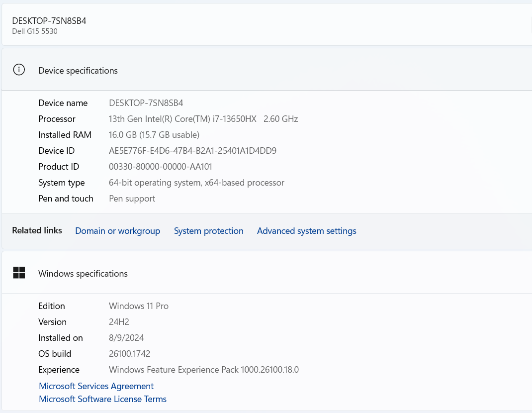Open the Microsoft Services Agreement link
Image resolution: width=532 pixels, height=413 pixels.
click(x=96, y=386)
